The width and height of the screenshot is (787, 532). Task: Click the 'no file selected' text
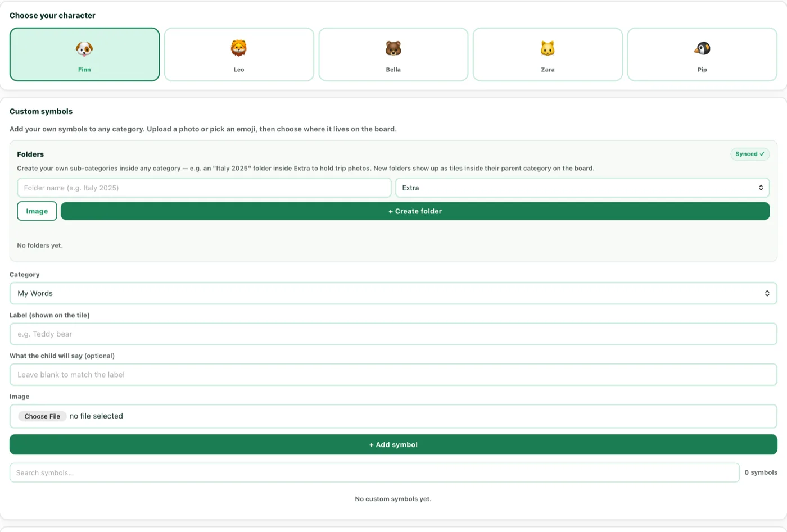point(96,416)
